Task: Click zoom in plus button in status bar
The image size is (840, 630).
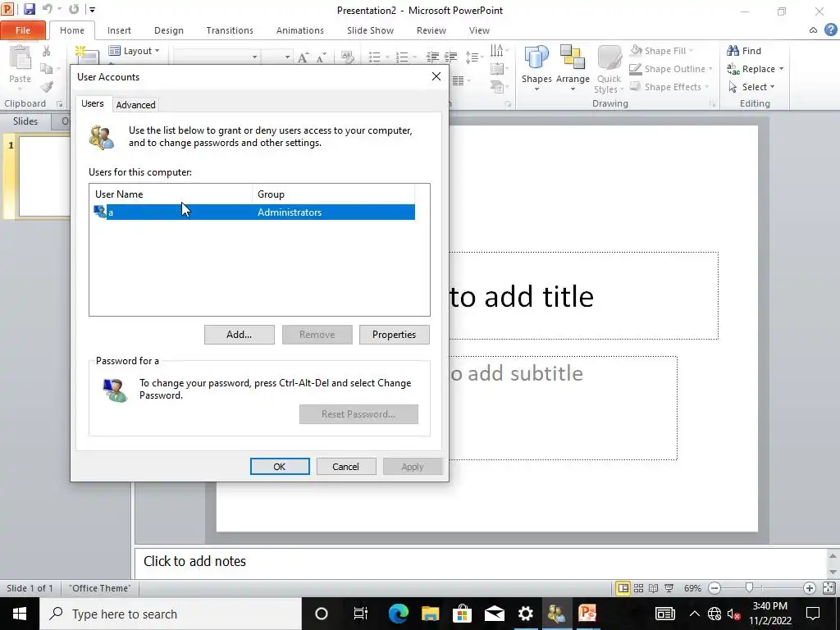Action: (x=810, y=588)
